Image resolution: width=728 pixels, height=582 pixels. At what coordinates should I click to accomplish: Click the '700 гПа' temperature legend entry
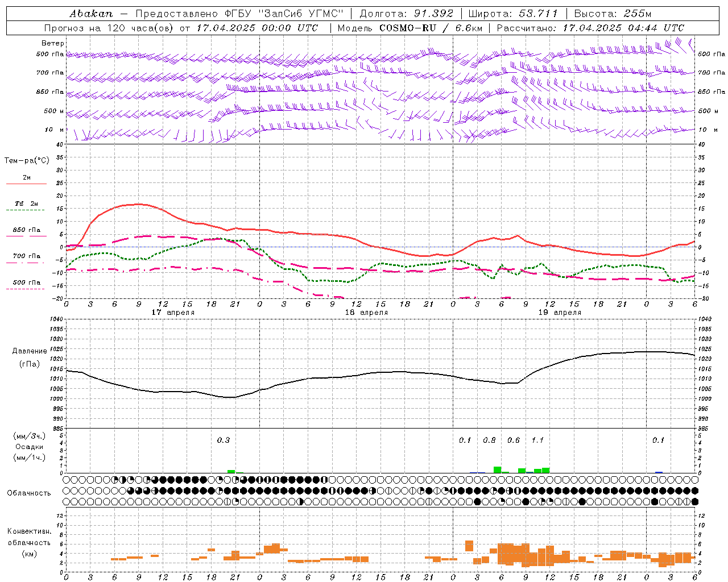click(26, 256)
